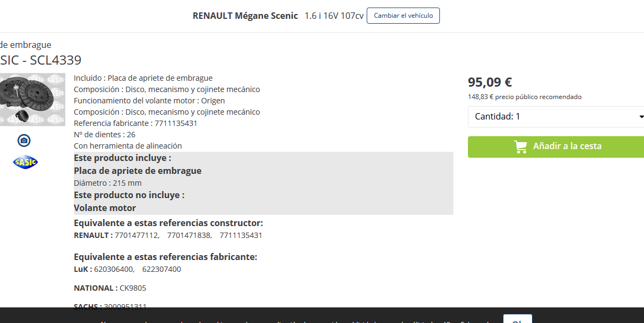Click Equivalente a estas referencias fabricante heading
The image size is (644, 323).
[x=165, y=257]
